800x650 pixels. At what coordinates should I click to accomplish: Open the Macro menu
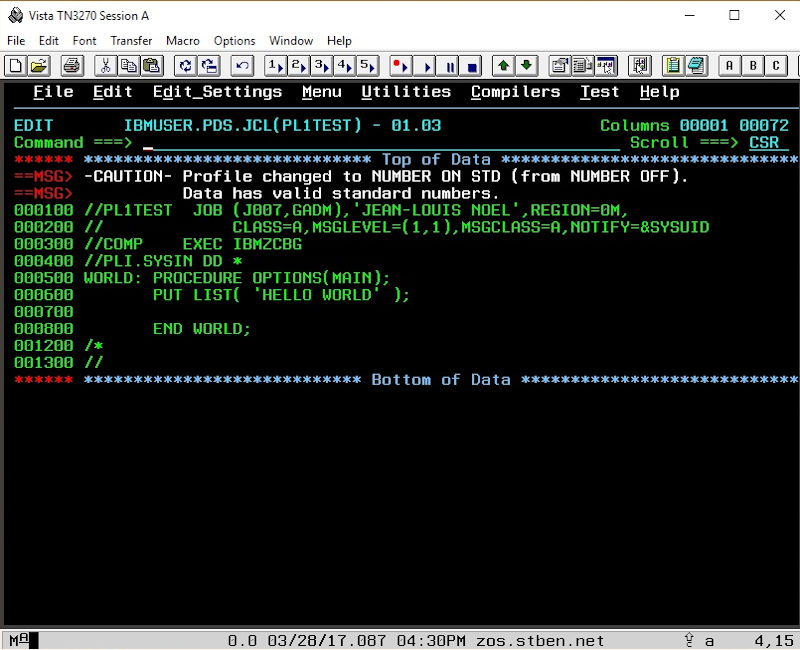(183, 40)
